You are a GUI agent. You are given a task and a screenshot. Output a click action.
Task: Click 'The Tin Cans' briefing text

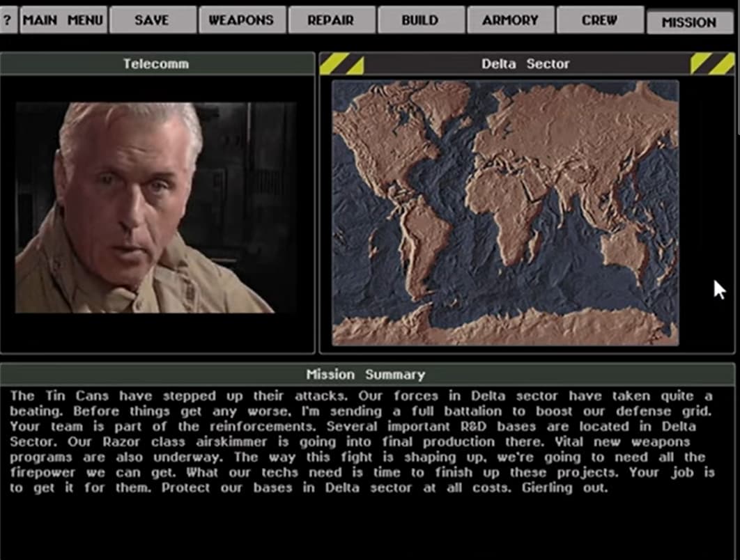point(59,396)
